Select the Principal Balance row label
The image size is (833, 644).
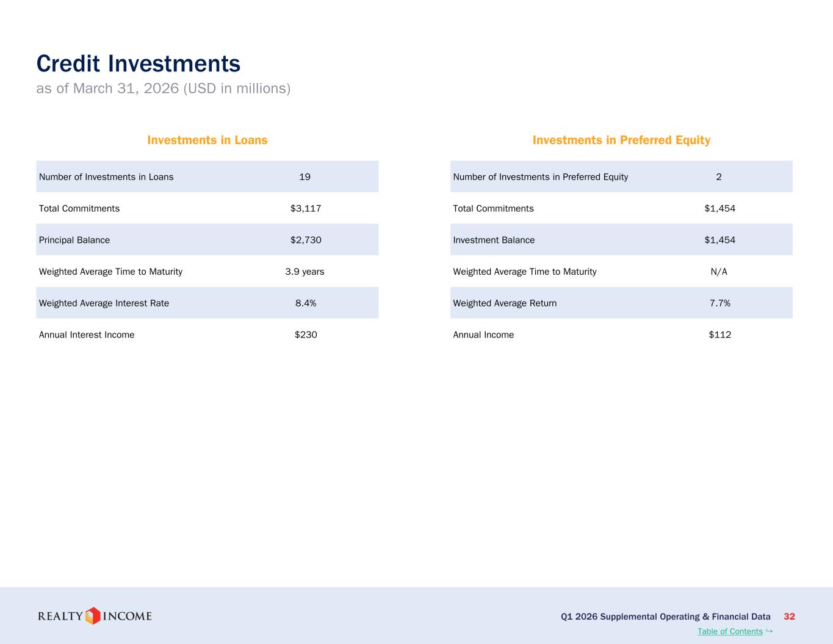pos(74,240)
